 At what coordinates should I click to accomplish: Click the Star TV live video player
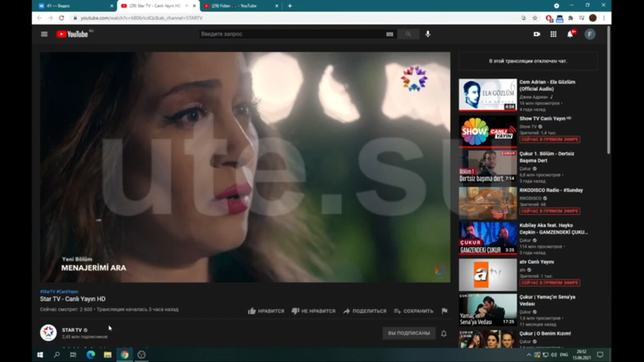(x=245, y=167)
